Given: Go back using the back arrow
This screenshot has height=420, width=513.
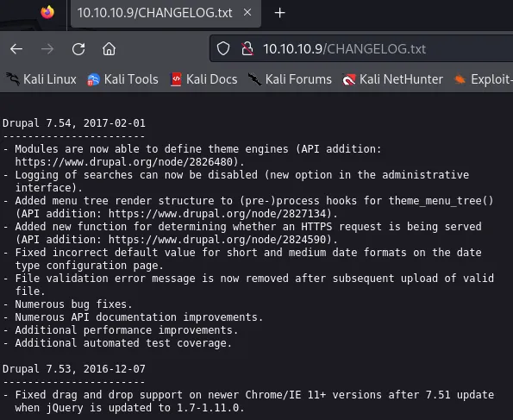Looking at the screenshot, I should click(16, 49).
